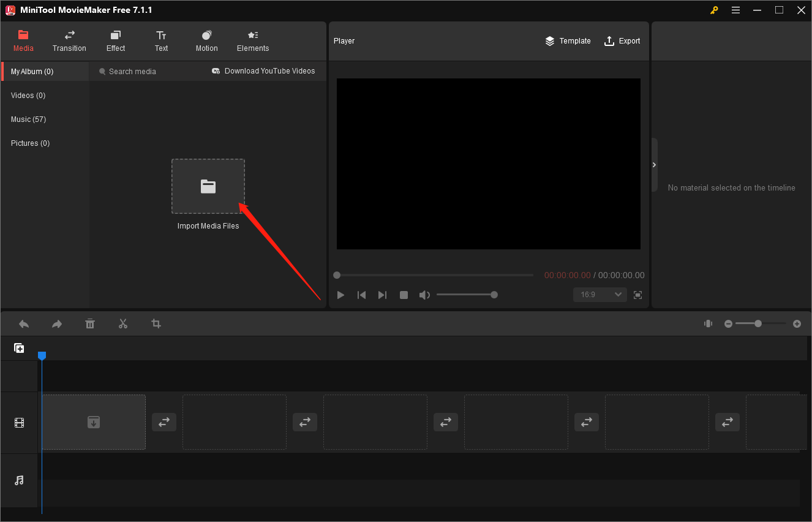Click the Import Media Files folder box
Viewport: 812px width, 522px height.
208,186
